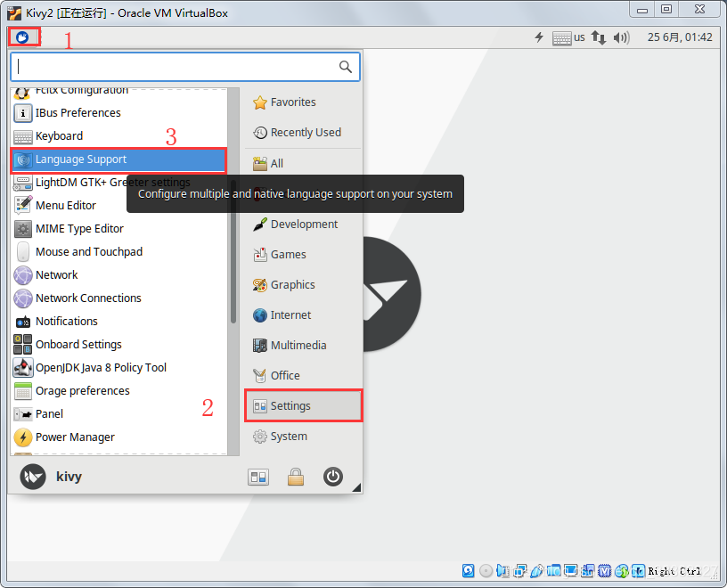Open MIME Type Editor
Viewport: 727px width, 588px height.
[118, 229]
